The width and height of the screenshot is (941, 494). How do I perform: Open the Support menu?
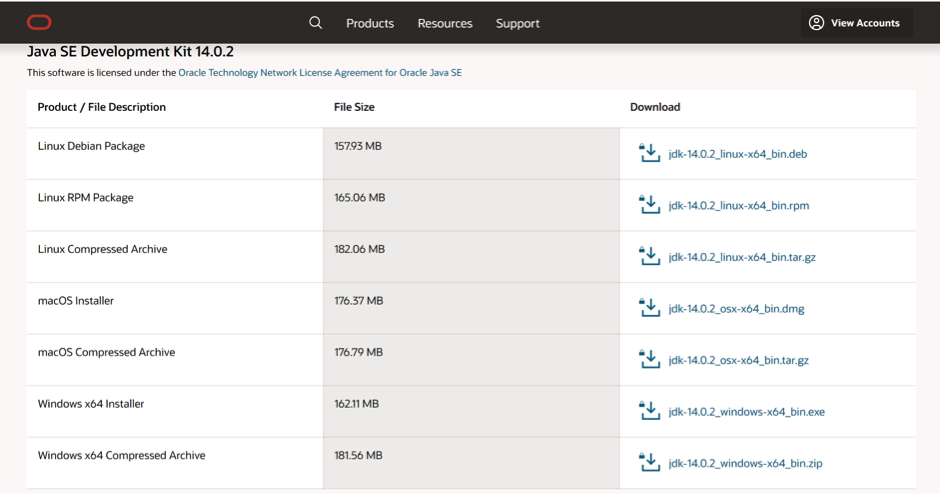coord(517,23)
